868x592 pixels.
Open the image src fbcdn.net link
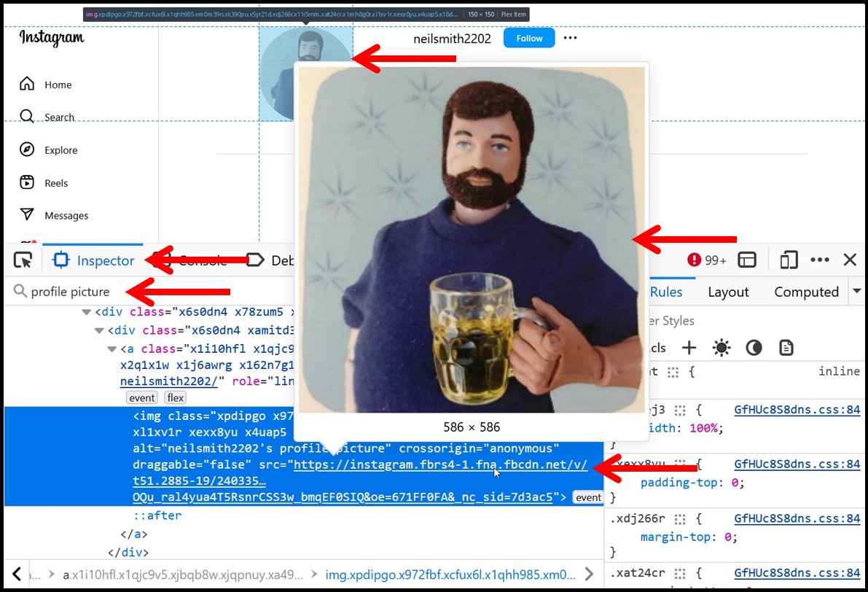(x=440, y=465)
